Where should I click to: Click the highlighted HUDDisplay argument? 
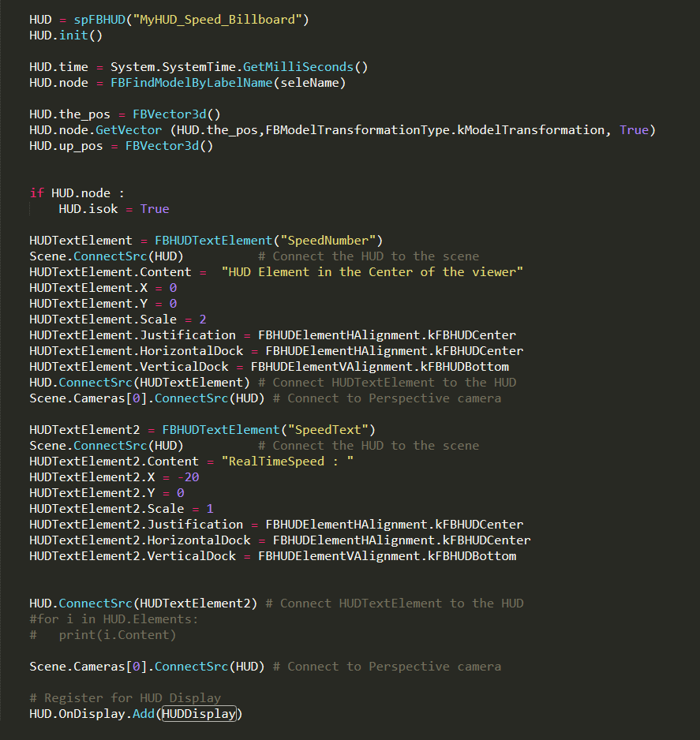tap(199, 714)
